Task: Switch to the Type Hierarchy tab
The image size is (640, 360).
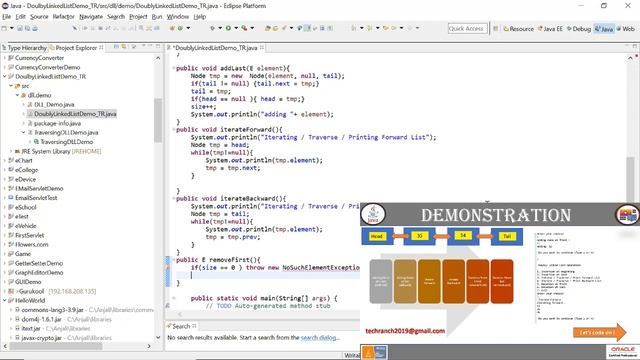Action: tap(24, 48)
